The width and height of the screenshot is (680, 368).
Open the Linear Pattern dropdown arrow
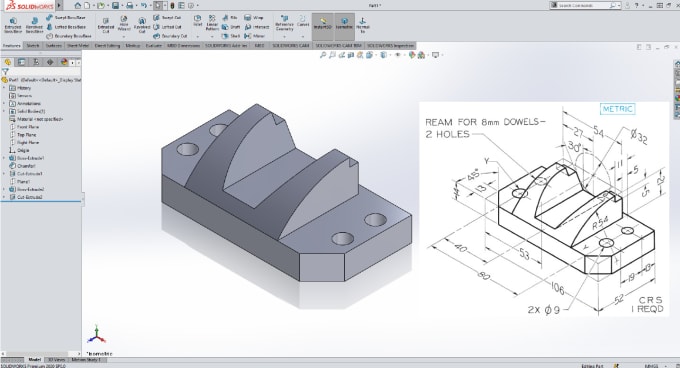212,36
